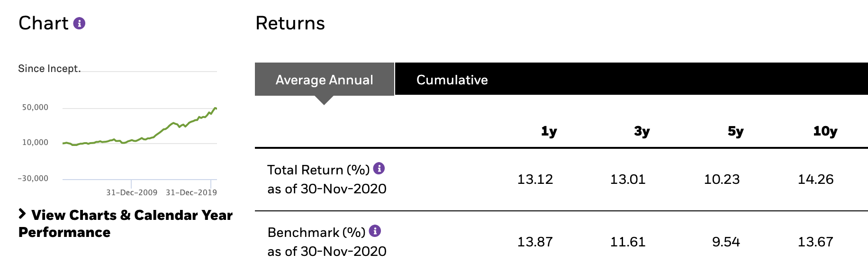Select the 3y column header

(642, 131)
